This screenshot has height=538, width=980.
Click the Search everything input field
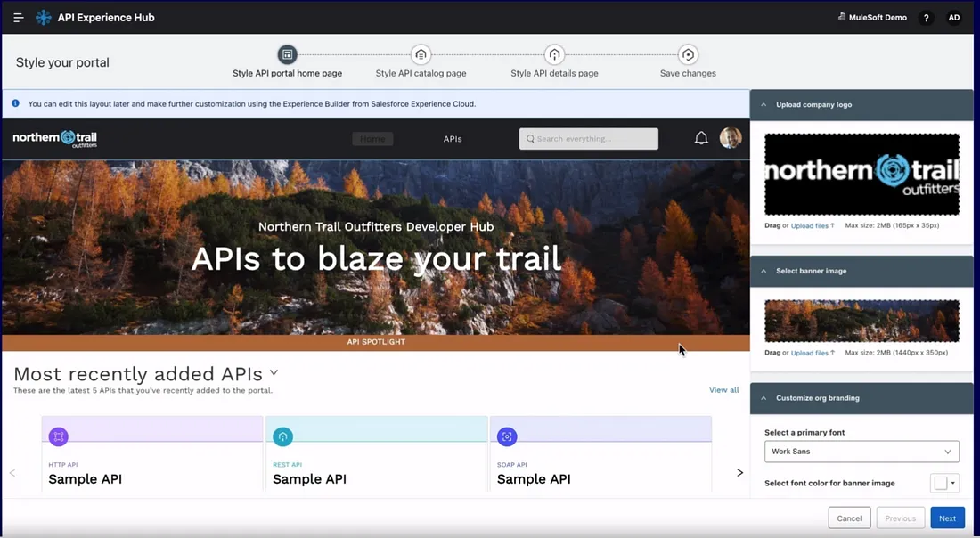[588, 138]
